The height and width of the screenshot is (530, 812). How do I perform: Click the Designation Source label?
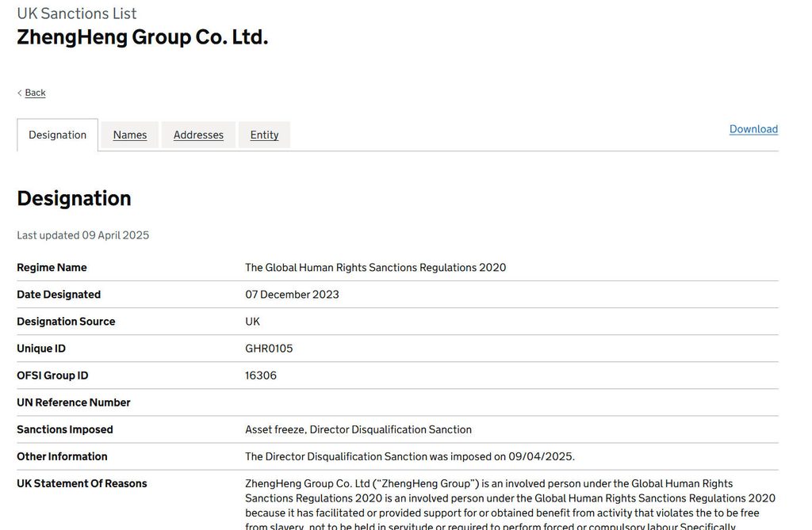coord(66,322)
